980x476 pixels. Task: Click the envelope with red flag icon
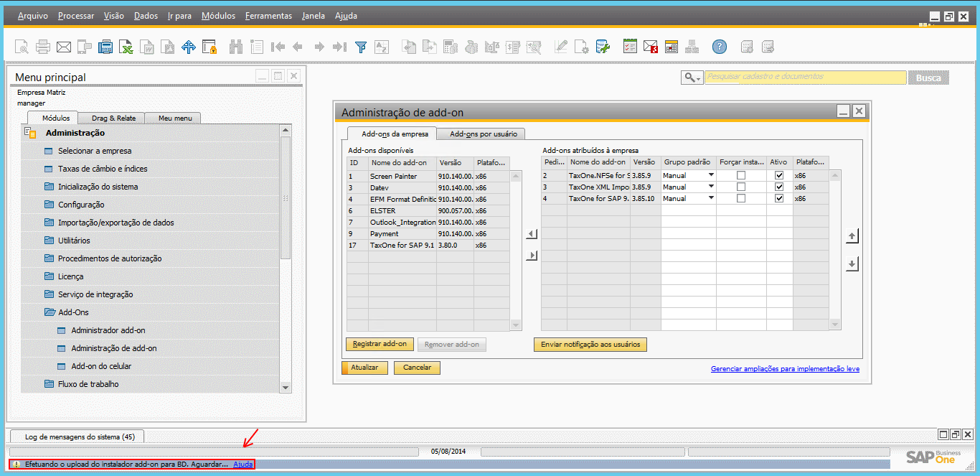coord(651,47)
